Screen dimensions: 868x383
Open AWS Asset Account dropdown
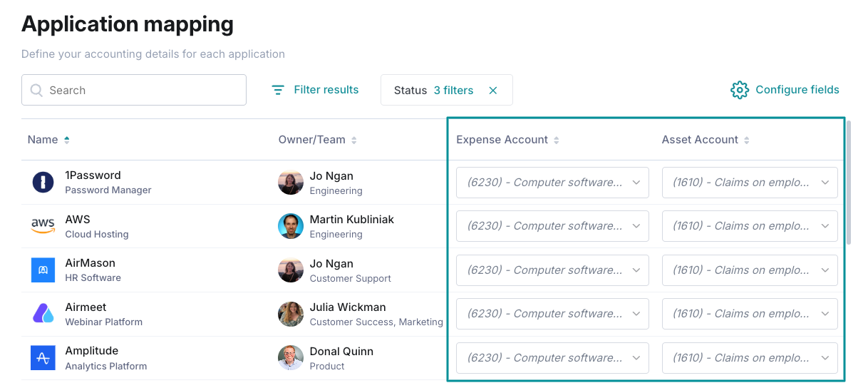coord(750,226)
